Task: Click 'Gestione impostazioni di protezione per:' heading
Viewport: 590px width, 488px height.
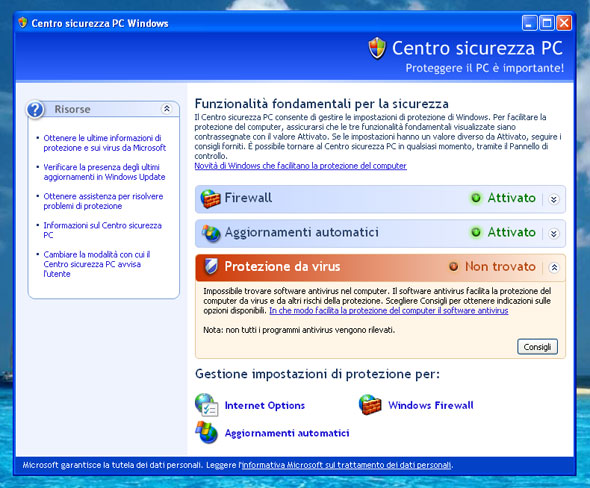Action: point(317,374)
